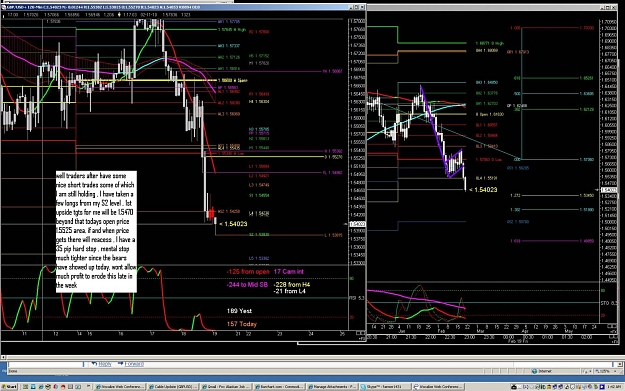Click the '-125 from open' readout
Image resolution: width=625 pixels, height=391 pixels.
point(248,271)
